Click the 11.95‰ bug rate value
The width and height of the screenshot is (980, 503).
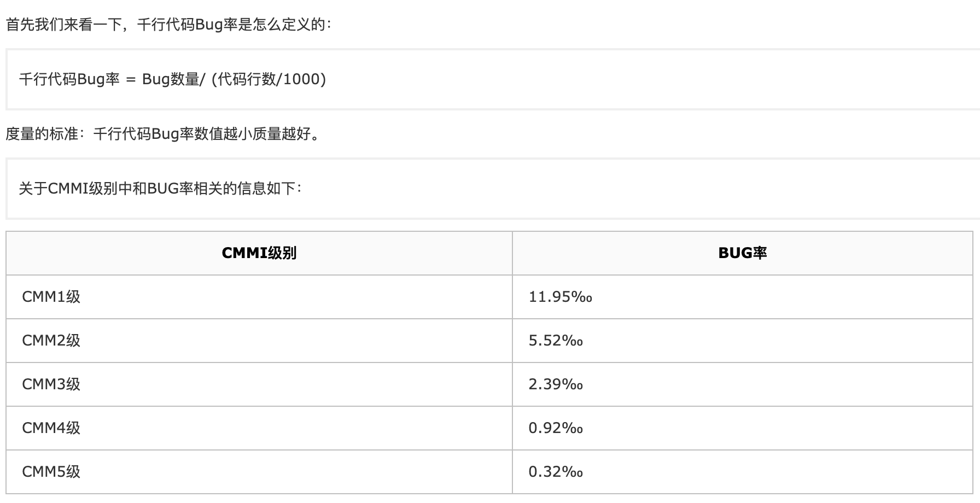(560, 297)
